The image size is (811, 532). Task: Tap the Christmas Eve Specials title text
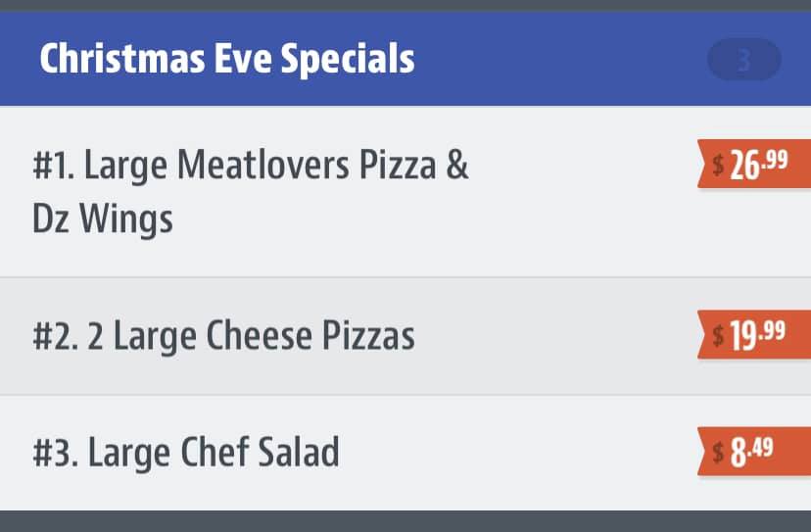(227, 59)
